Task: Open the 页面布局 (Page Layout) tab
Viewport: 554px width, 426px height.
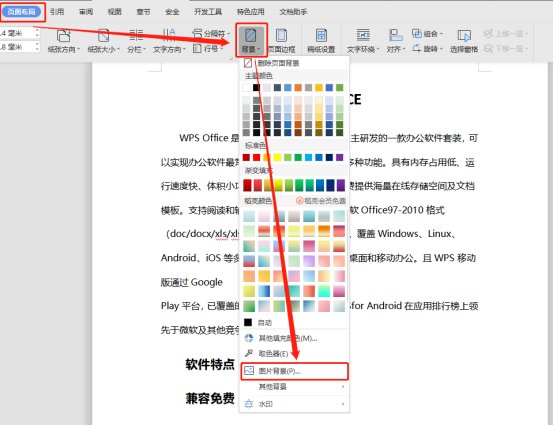Action: pos(21,12)
